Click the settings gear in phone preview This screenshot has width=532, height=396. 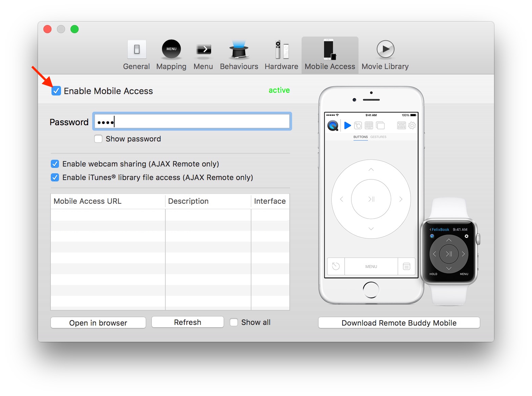pos(412,126)
